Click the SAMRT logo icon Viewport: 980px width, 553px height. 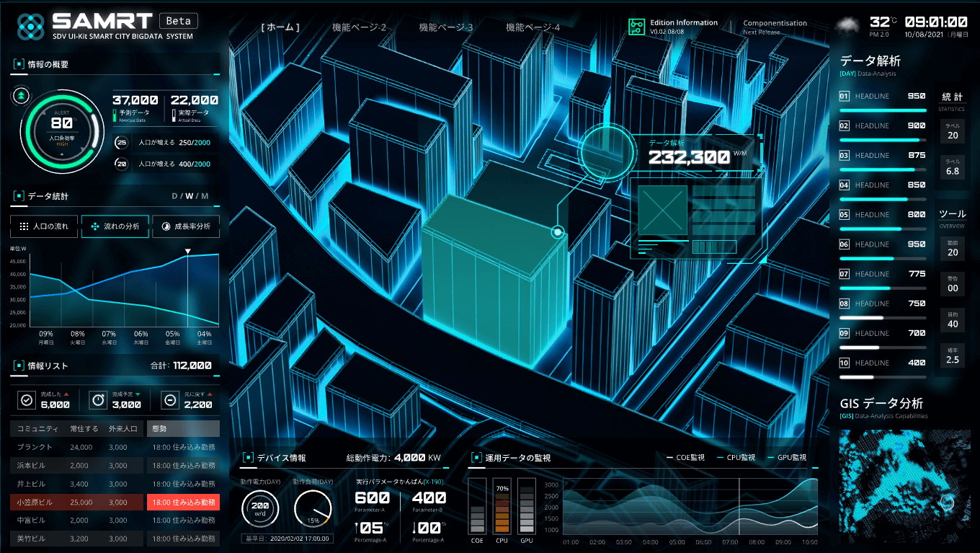coord(31,26)
